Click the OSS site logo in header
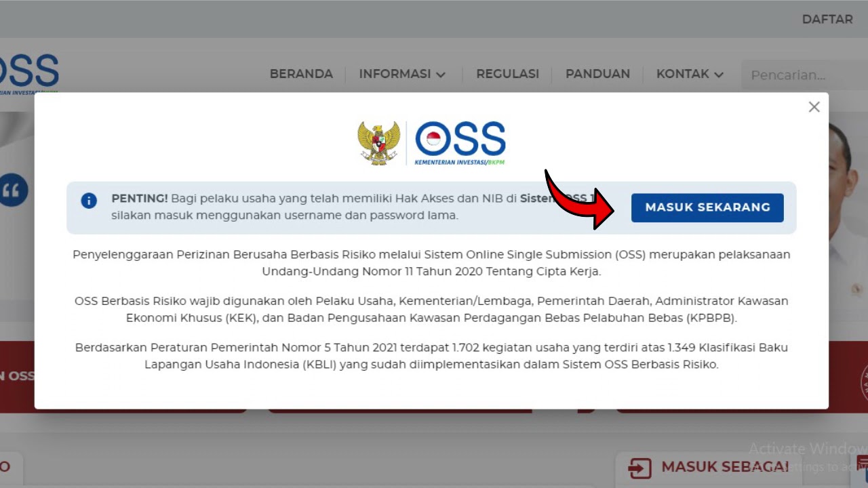Image resolution: width=868 pixels, height=488 pixels. [29, 73]
